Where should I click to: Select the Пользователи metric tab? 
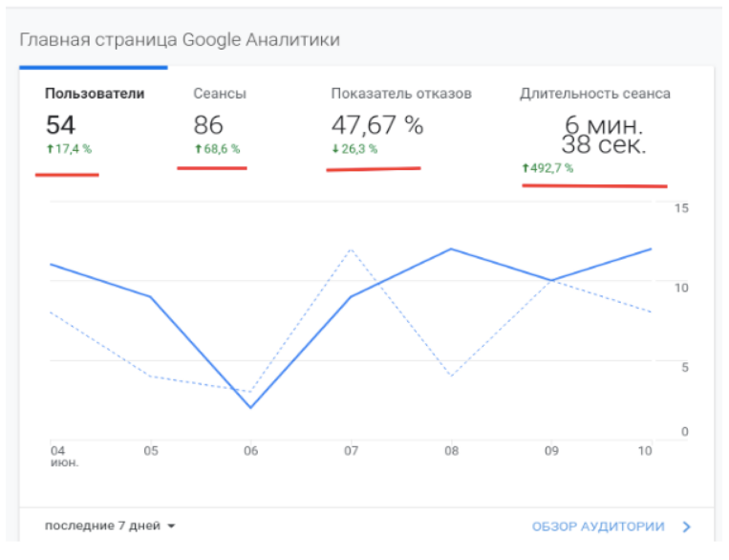[95, 94]
